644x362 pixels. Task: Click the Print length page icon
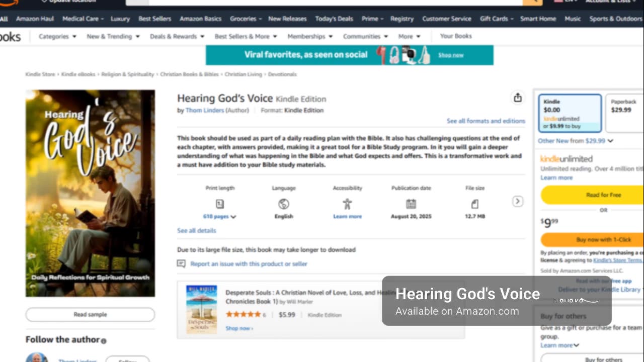[x=220, y=204]
